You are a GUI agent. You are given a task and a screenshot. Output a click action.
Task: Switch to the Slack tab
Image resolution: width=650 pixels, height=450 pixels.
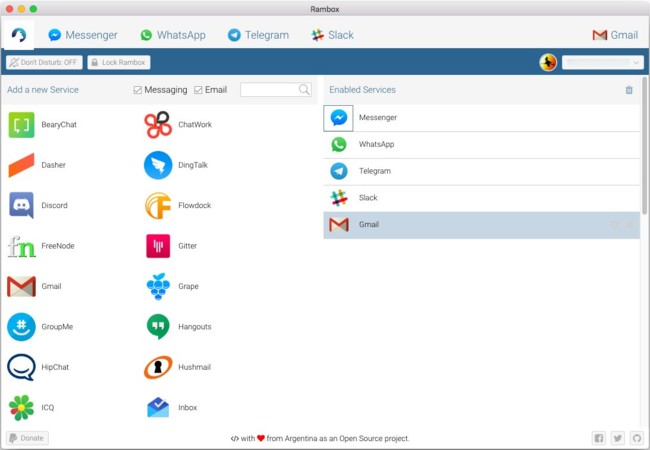tap(333, 35)
